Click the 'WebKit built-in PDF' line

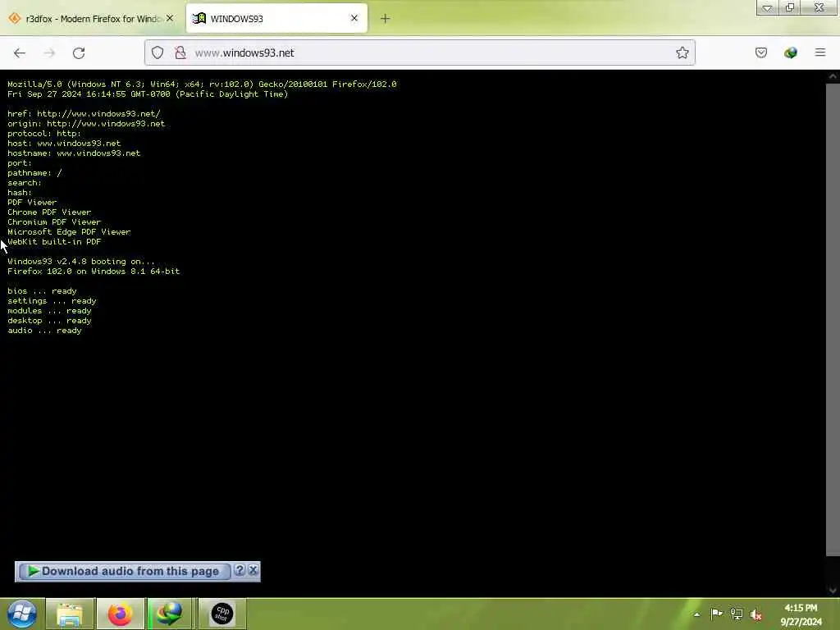[54, 242]
